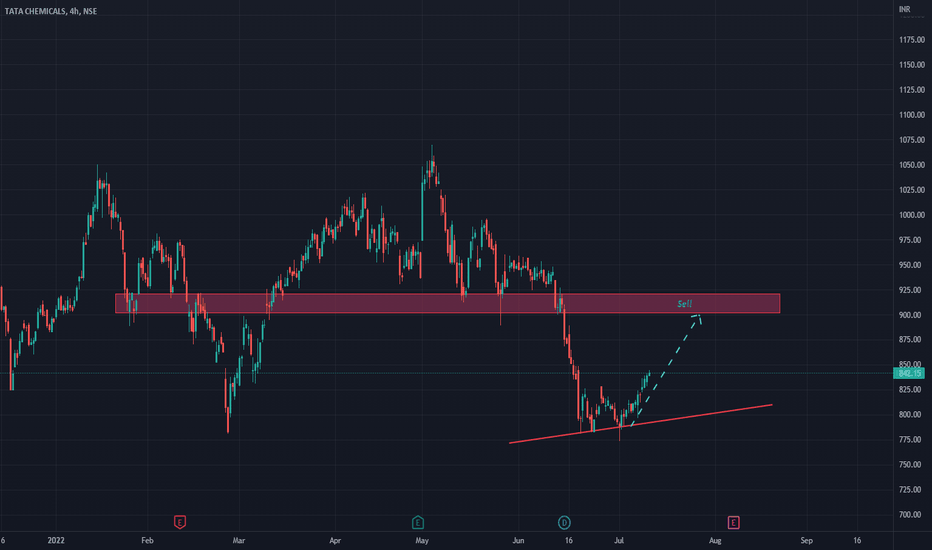This screenshot has height=550, width=932.
Task: Click the 1125.00 price axis label
Action: tap(912, 90)
